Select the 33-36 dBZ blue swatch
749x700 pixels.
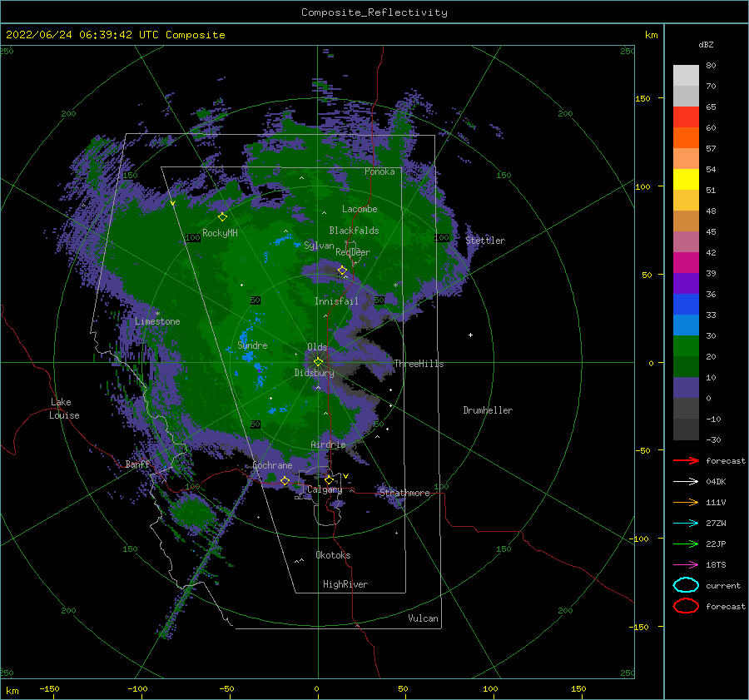coord(686,305)
